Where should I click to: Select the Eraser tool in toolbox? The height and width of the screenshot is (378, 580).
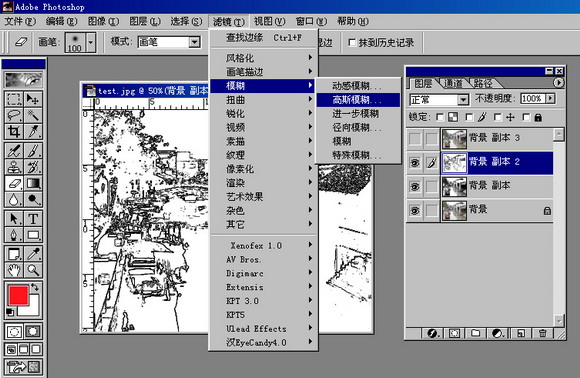click(14, 183)
